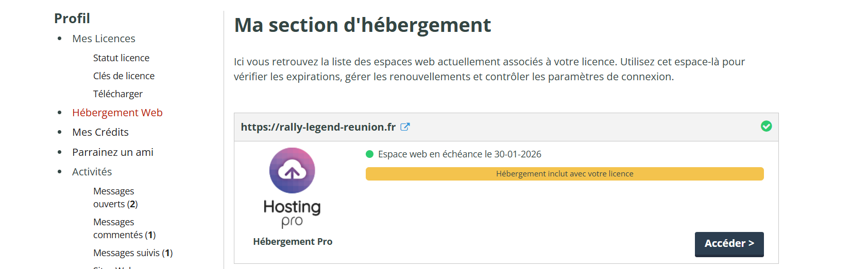Screen dimensions: 868x269
Task: Click the green checkmark status icon
Action: pyautogui.click(x=766, y=127)
